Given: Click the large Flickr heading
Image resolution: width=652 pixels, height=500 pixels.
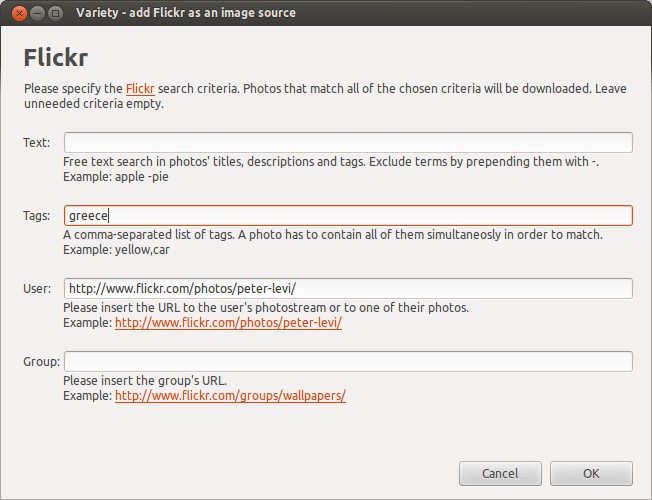Looking at the screenshot, I should 63,55.
